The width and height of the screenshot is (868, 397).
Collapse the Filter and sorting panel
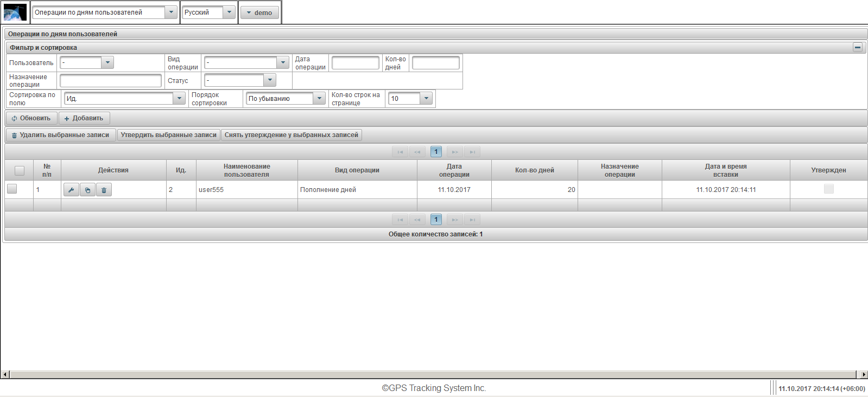point(858,48)
